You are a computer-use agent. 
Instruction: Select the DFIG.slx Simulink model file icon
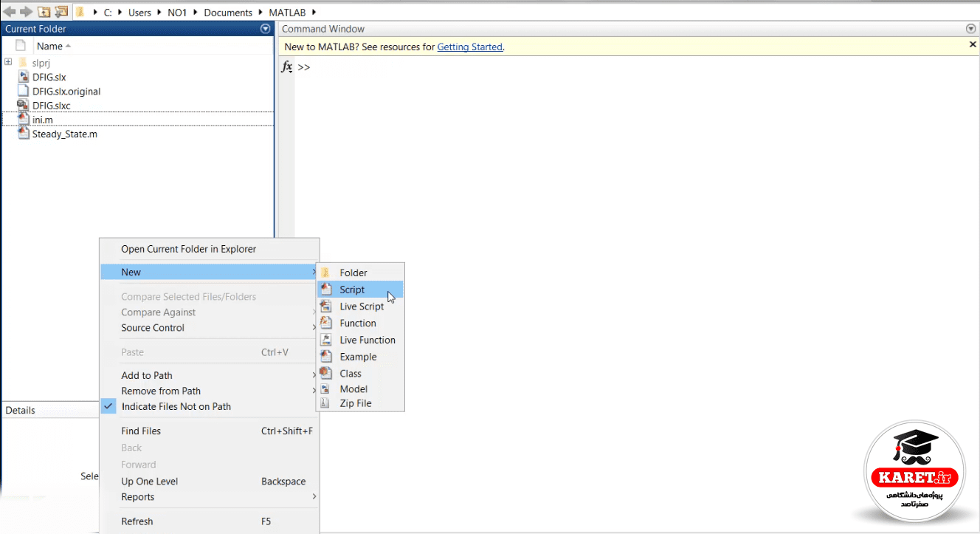22,77
